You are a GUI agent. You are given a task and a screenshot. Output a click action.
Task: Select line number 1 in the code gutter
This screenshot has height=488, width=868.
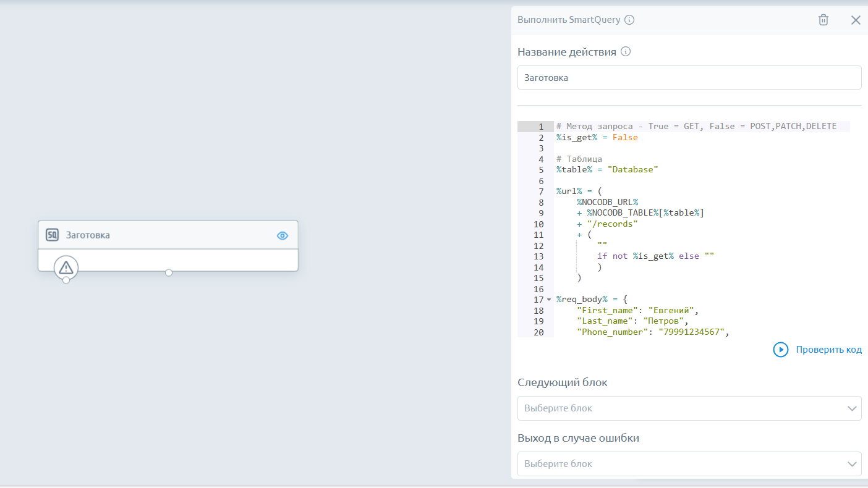tap(540, 127)
